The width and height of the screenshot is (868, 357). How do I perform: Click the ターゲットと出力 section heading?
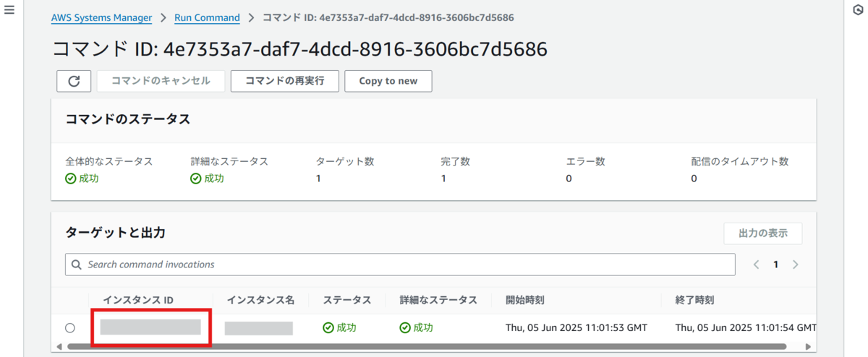[116, 233]
